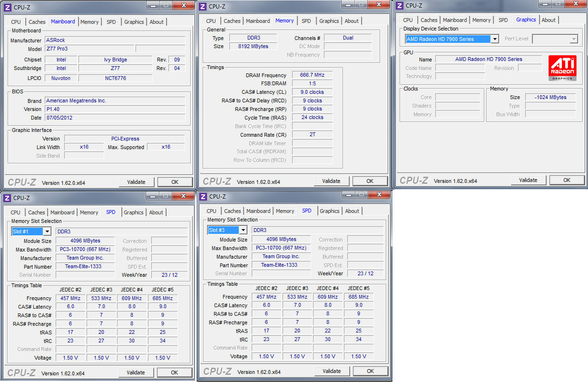Click Validate in the Mainboard window
This screenshot has height=382, width=588.
(136, 182)
